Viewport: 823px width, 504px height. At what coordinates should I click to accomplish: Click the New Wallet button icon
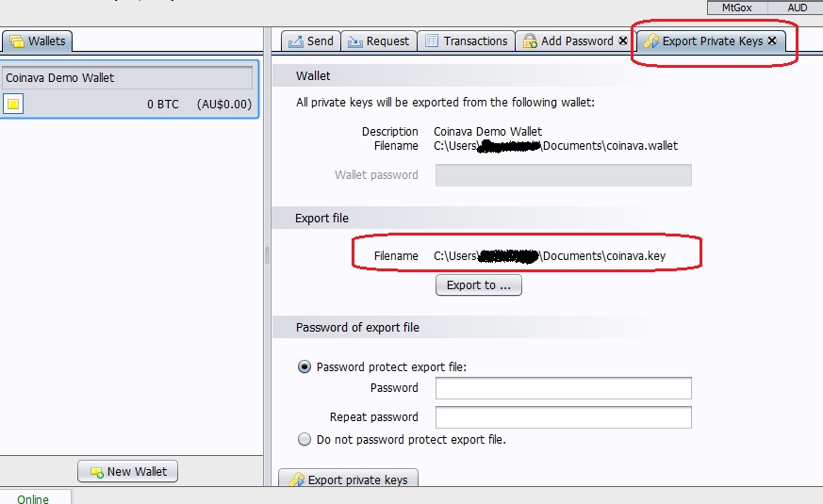(96, 472)
